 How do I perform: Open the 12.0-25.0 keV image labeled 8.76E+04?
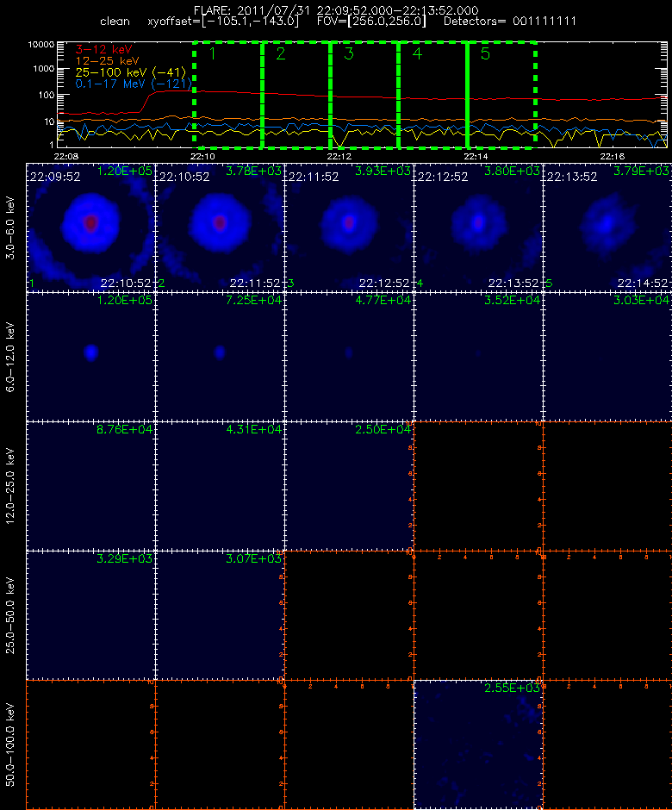(91, 486)
